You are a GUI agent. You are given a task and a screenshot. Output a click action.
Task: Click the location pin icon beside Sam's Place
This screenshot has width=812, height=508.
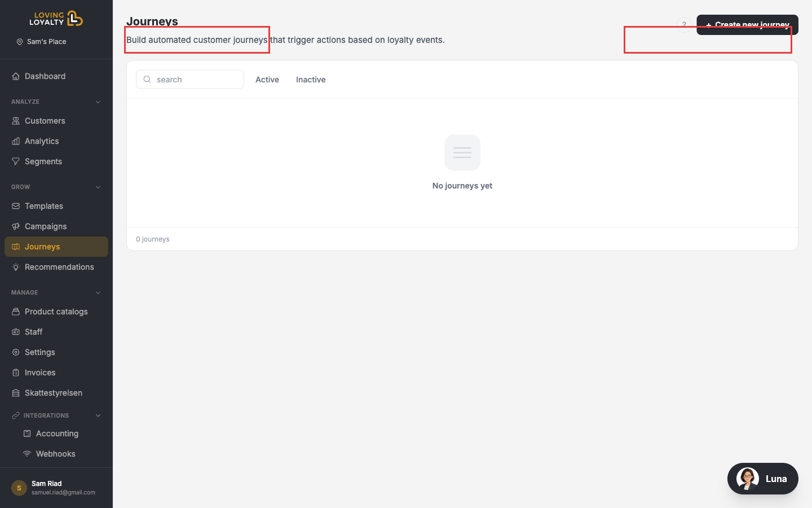tap(20, 42)
